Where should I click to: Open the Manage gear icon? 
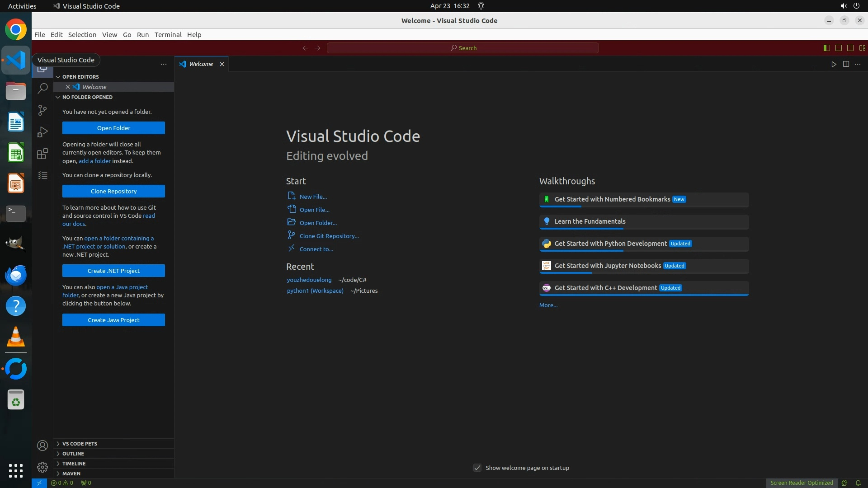tap(42, 467)
